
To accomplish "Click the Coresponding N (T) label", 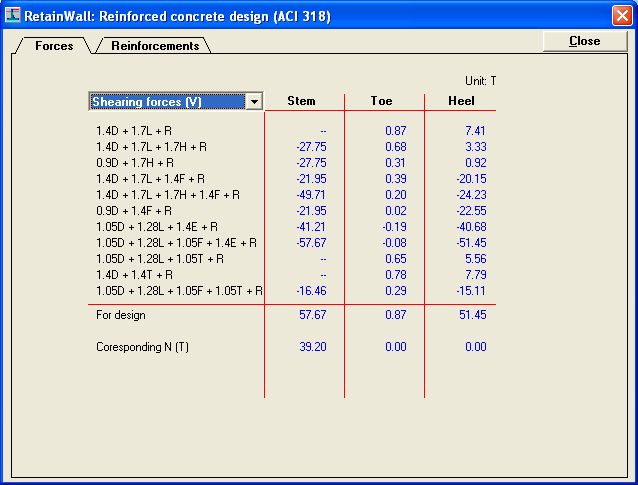I will 142,347.
